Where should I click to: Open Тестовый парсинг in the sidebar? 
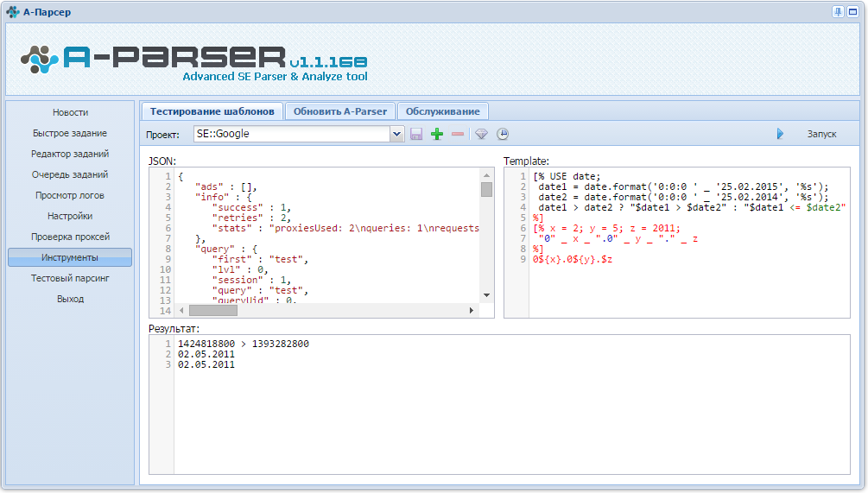(x=70, y=278)
